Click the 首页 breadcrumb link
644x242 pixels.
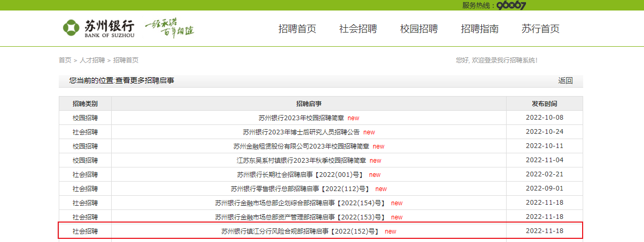pyautogui.click(x=65, y=60)
